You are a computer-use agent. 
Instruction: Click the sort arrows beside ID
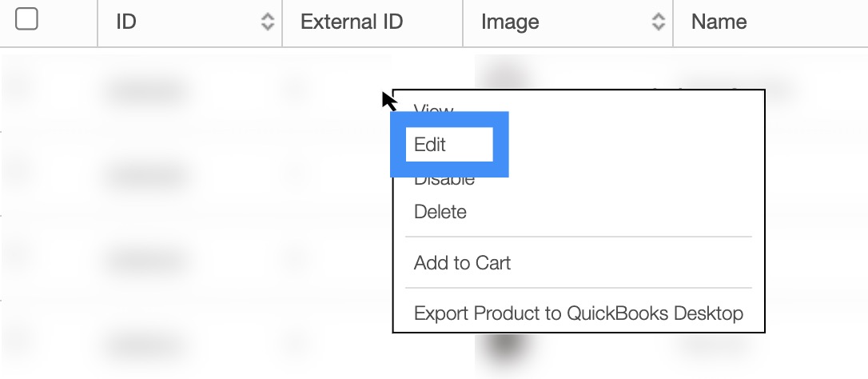(x=268, y=22)
